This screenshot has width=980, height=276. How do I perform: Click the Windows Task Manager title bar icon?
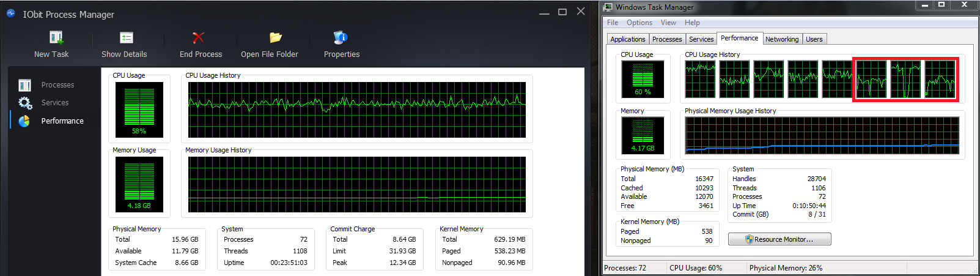(608, 7)
